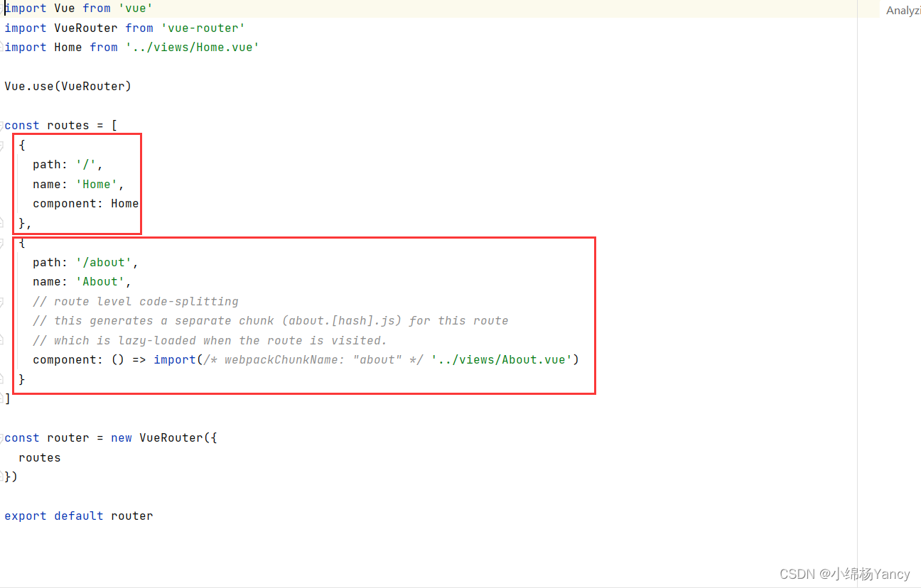
Task: Click the 'import' keyword in the About component line
Action: tap(175, 360)
